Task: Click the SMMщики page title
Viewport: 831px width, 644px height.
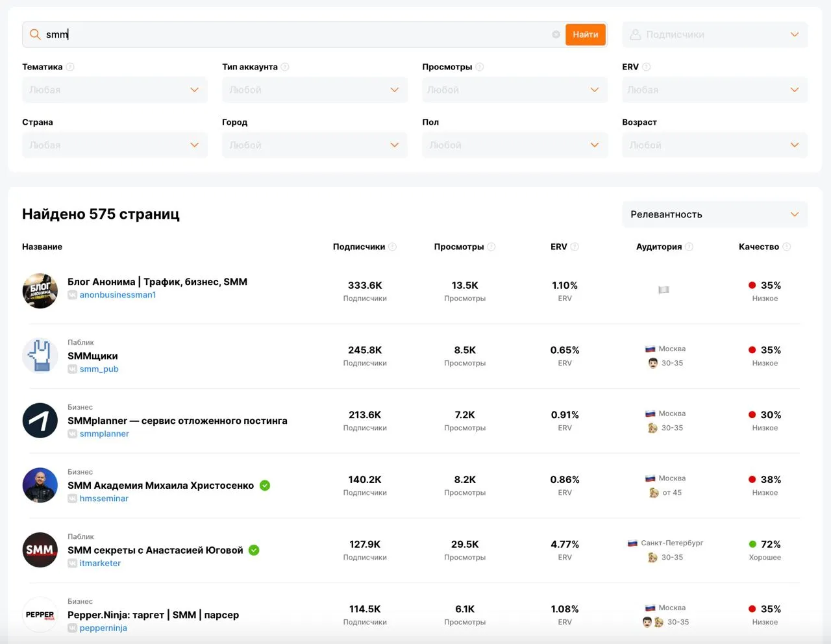Action: (x=93, y=356)
